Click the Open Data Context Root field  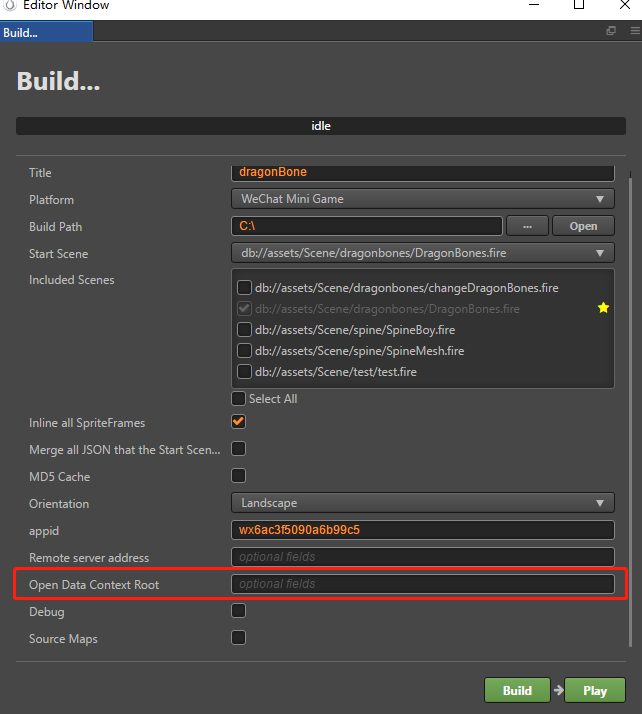pyautogui.click(x=422, y=584)
